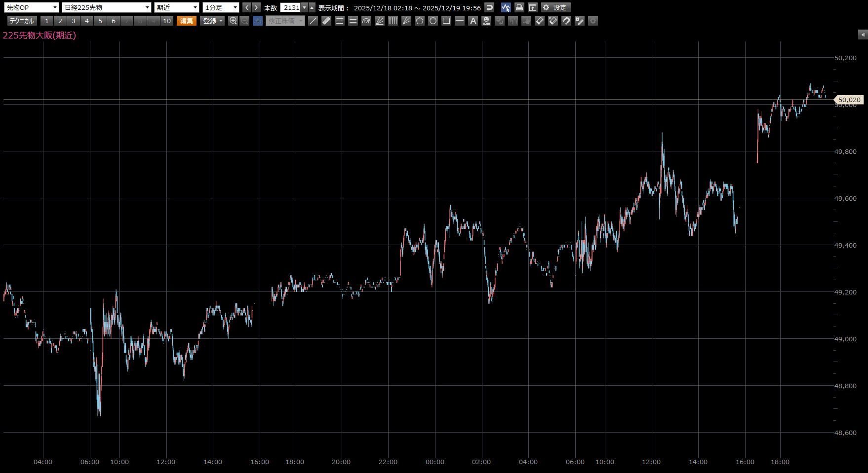
Task: Choose the circle drawing tool
Action: click(x=433, y=21)
